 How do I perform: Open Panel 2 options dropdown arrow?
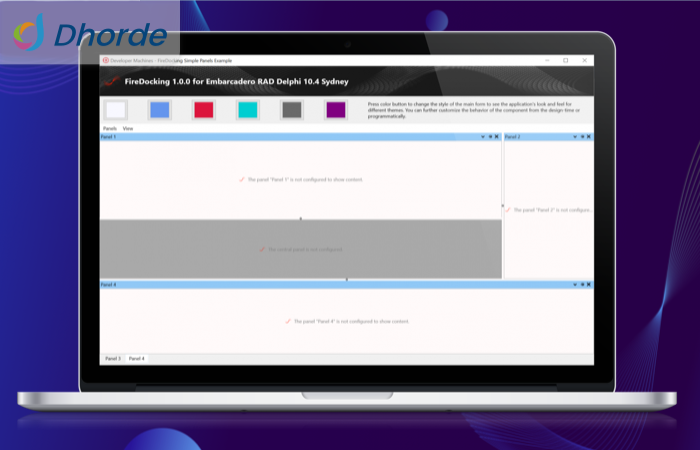point(575,136)
